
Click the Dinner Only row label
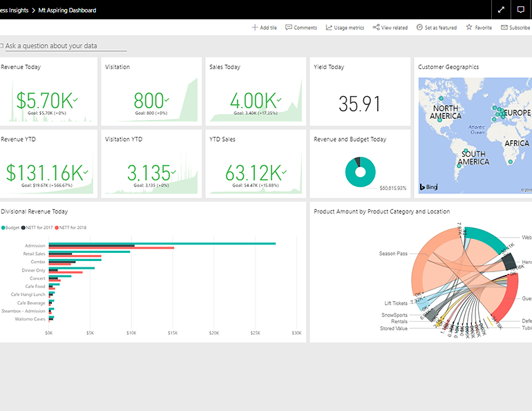tap(33, 270)
